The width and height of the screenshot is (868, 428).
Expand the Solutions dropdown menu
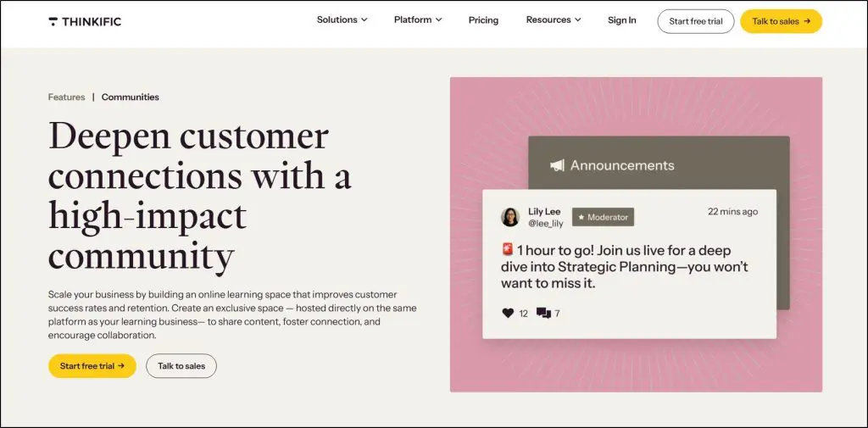[x=342, y=20]
